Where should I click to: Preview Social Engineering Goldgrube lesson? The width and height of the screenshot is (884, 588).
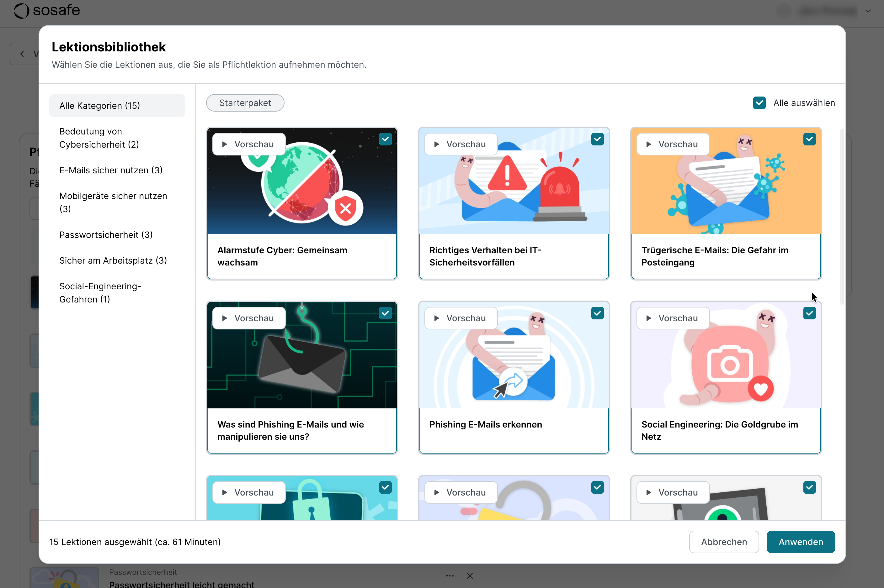[x=673, y=318]
